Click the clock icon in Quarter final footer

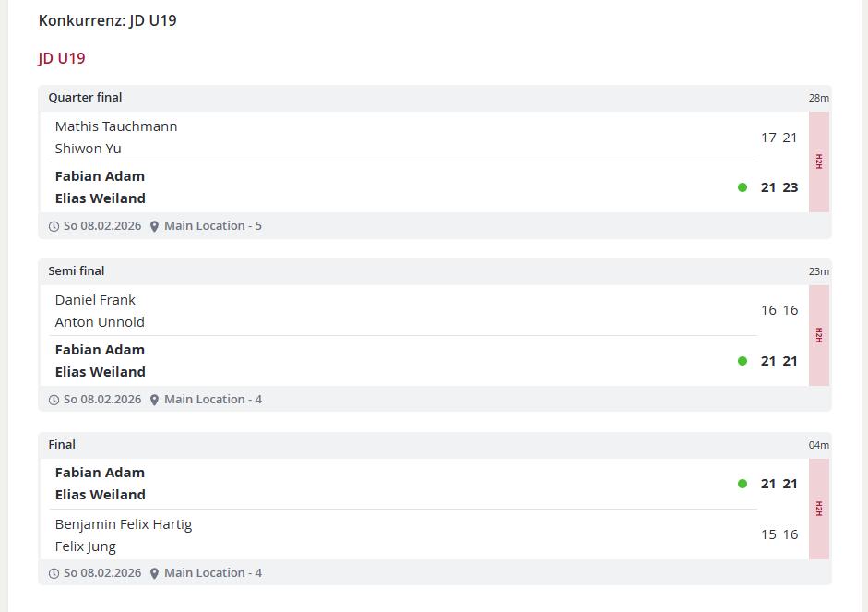pos(54,226)
